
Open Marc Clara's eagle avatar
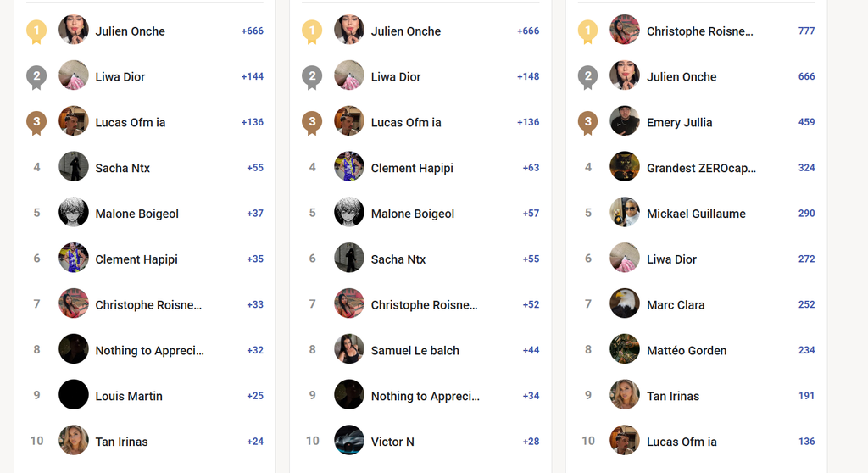(x=625, y=303)
